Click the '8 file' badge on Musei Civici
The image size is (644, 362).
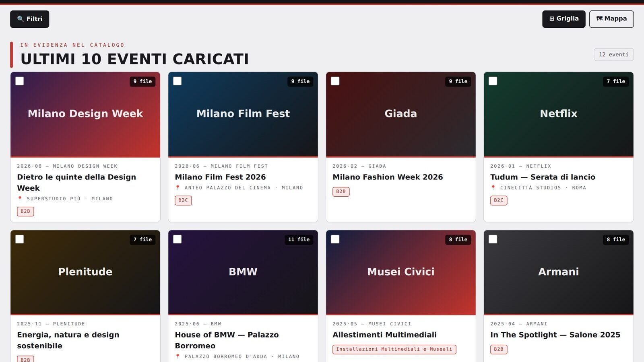pyautogui.click(x=458, y=239)
